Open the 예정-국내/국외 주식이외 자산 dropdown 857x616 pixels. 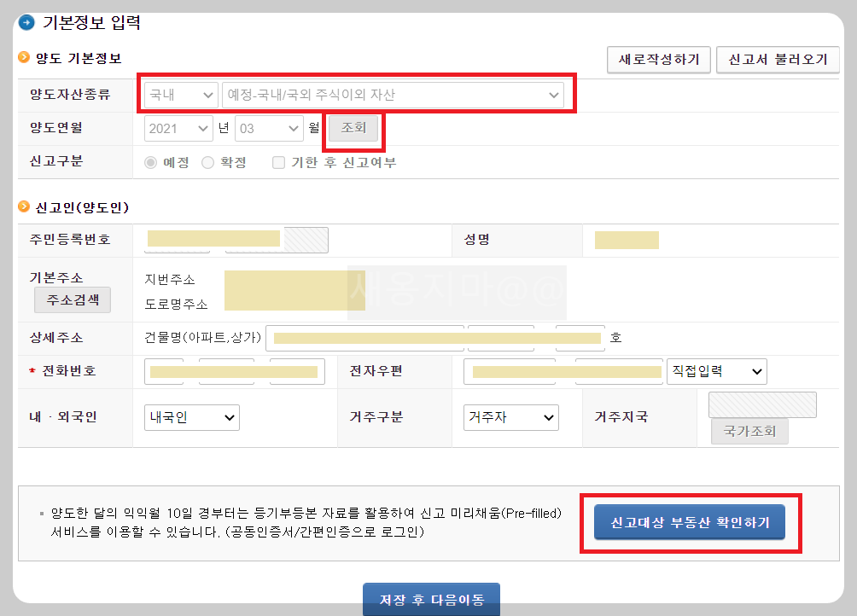click(x=393, y=95)
